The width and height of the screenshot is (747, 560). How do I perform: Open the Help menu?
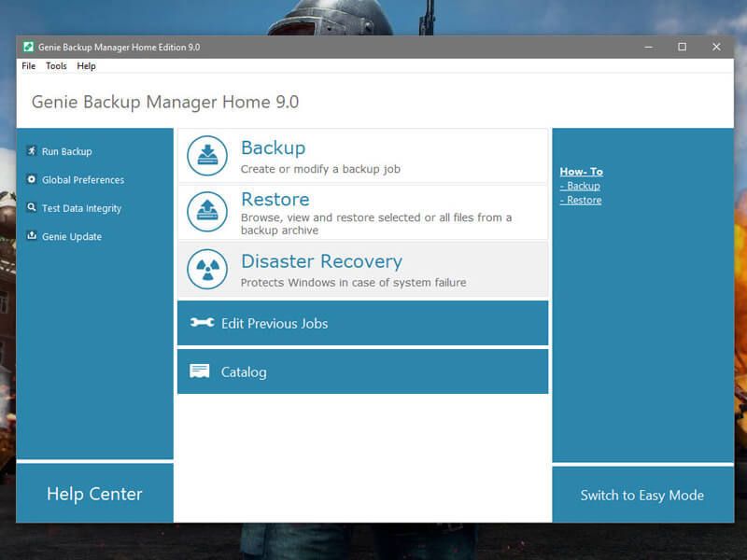coord(86,66)
